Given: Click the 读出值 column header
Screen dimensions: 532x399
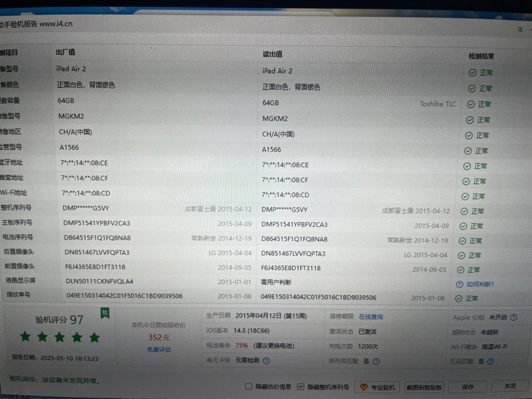Looking at the screenshot, I should click(x=272, y=54).
